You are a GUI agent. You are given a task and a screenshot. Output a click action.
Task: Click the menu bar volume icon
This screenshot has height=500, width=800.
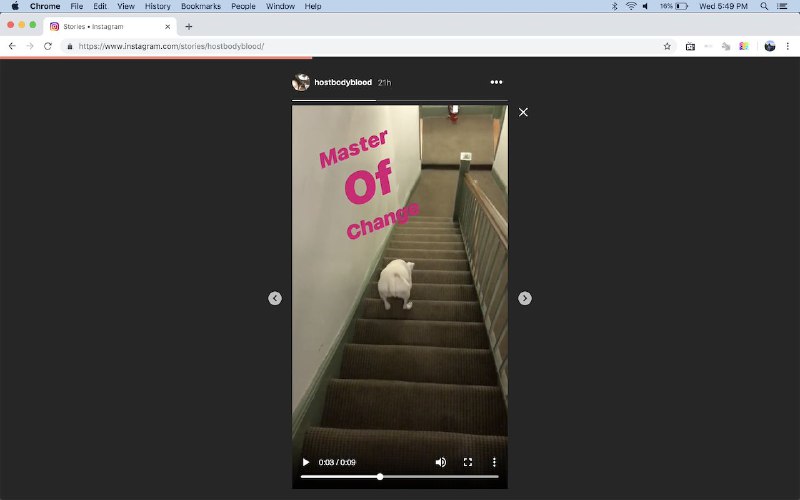point(645,6)
